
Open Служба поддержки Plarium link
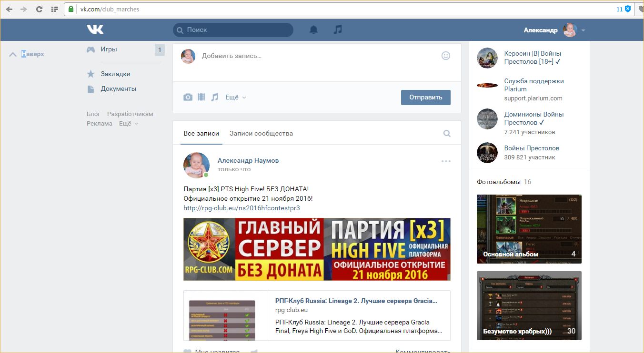pyautogui.click(x=534, y=85)
